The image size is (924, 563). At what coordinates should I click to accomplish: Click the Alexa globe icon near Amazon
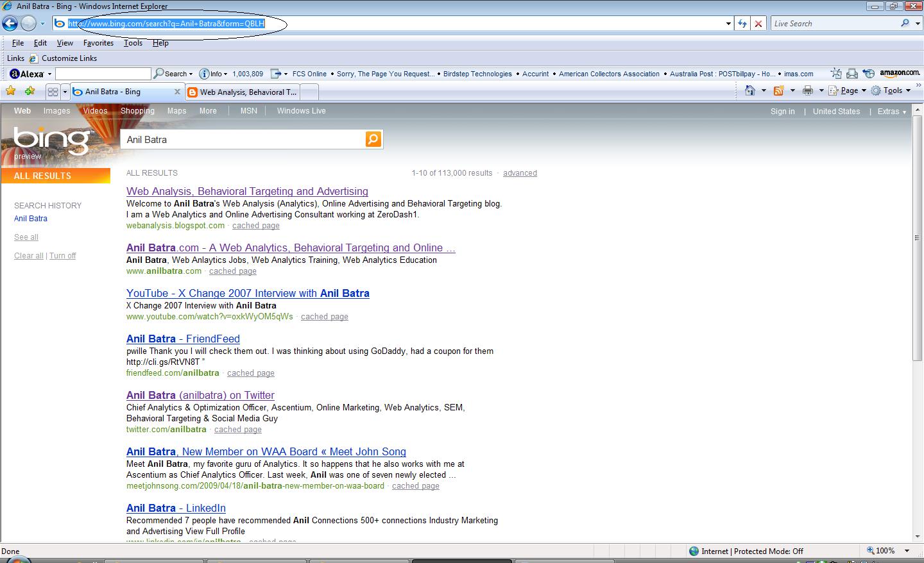click(x=868, y=74)
